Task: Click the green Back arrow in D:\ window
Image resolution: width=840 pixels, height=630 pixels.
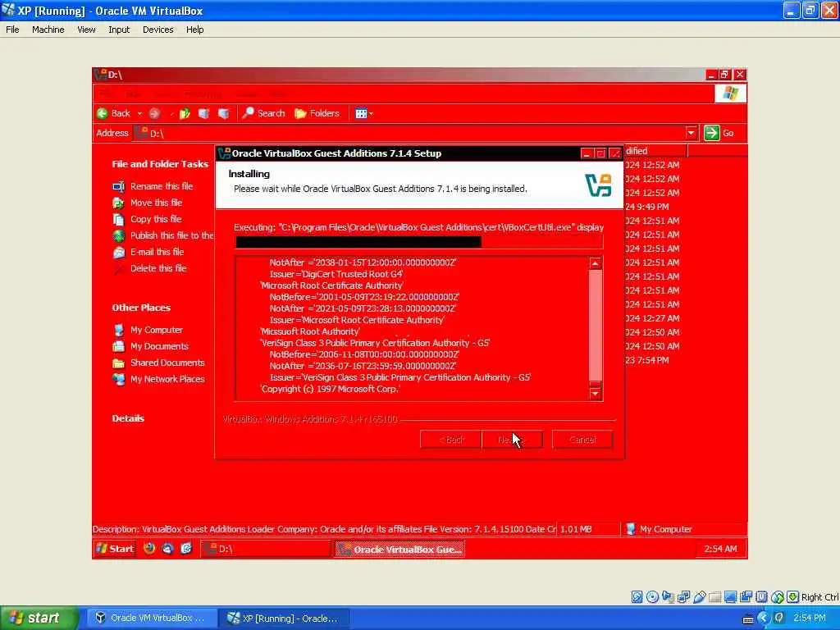Action: click(103, 113)
